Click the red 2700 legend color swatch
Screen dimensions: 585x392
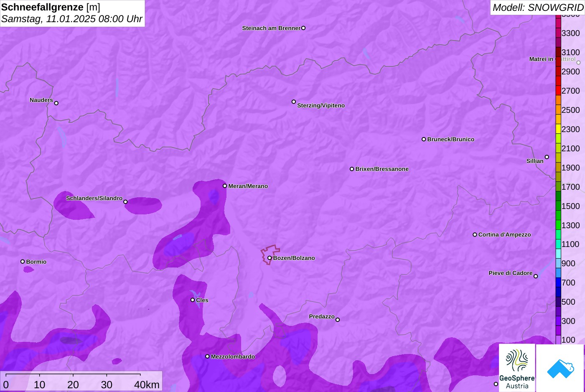[x=558, y=91]
